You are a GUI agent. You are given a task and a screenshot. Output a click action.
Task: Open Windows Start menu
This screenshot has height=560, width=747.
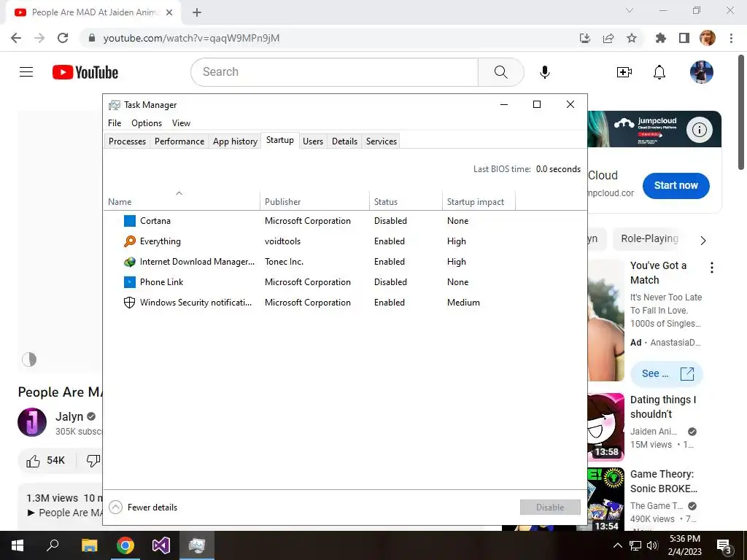(x=18, y=545)
